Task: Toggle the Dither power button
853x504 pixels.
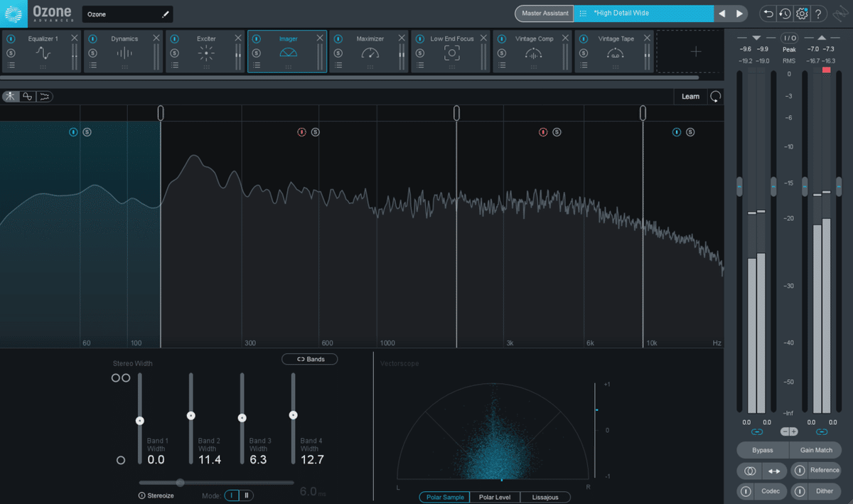Action: coord(799,491)
